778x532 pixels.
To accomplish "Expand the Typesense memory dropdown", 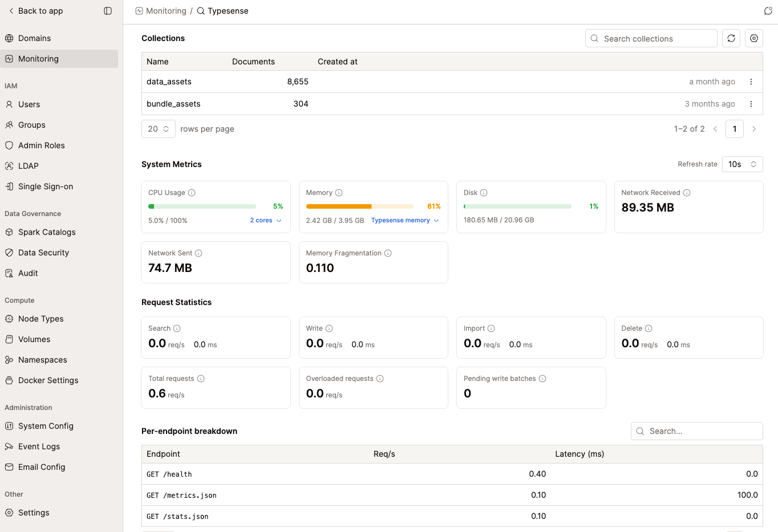I will coord(406,220).
